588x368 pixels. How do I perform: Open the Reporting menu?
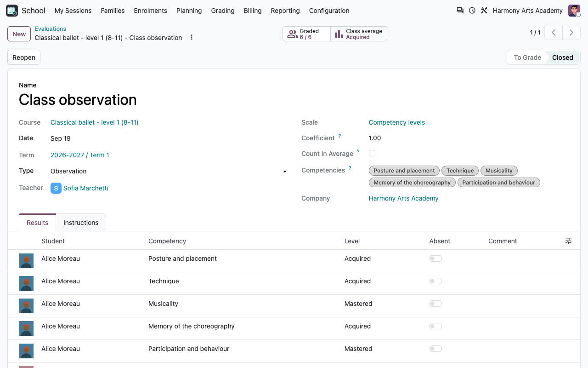click(x=285, y=11)
